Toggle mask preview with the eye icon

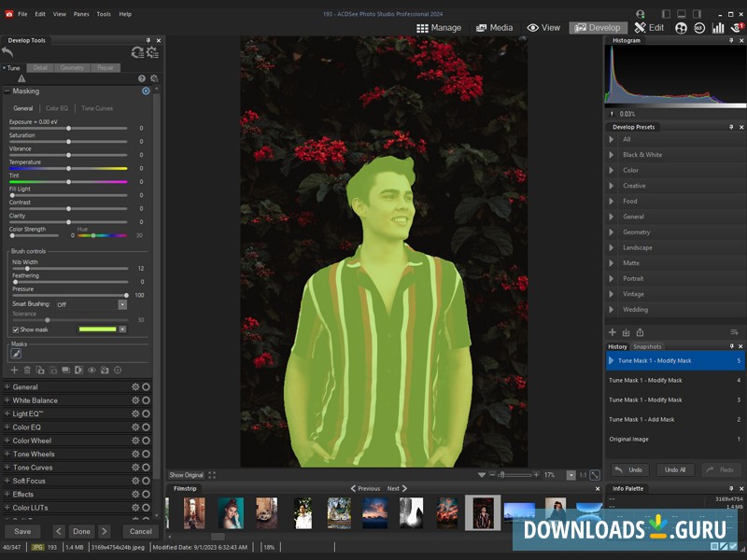point(93,371)
